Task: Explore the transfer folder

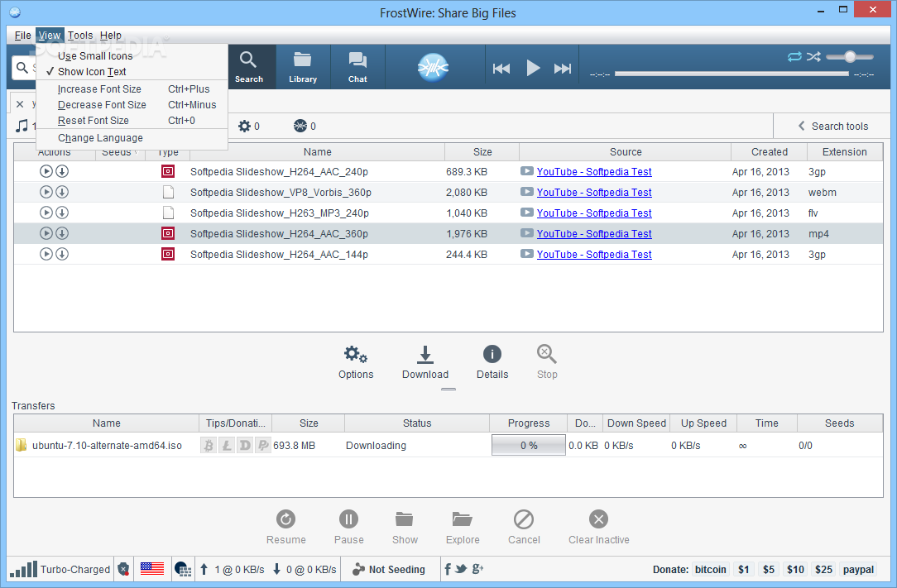Action: coord(463,528)
